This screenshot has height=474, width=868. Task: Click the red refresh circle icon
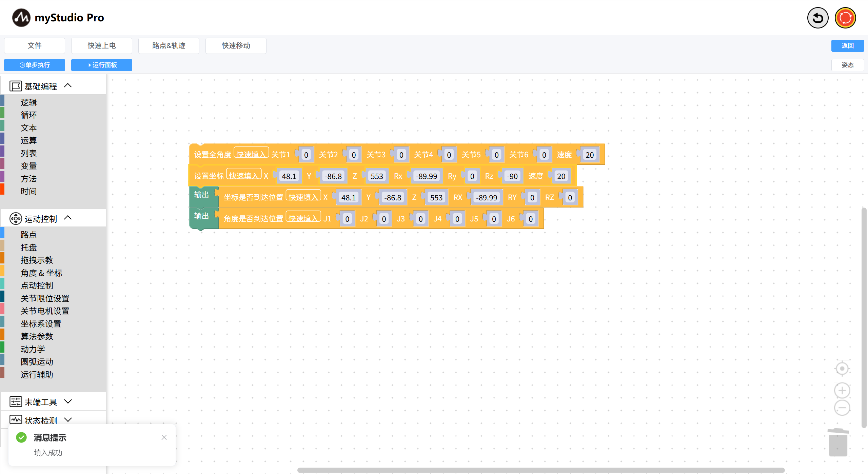pyautogui.click(x=845, y=18)
